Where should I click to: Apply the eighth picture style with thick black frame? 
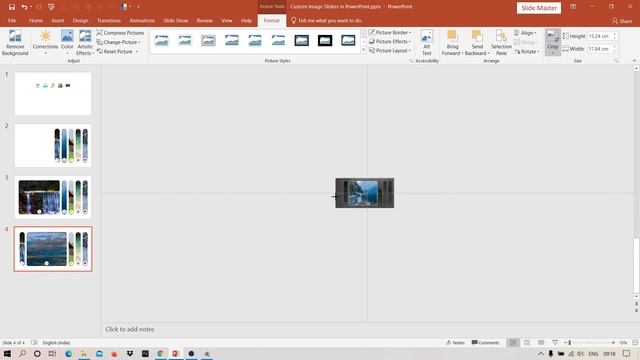click(325, 40)
